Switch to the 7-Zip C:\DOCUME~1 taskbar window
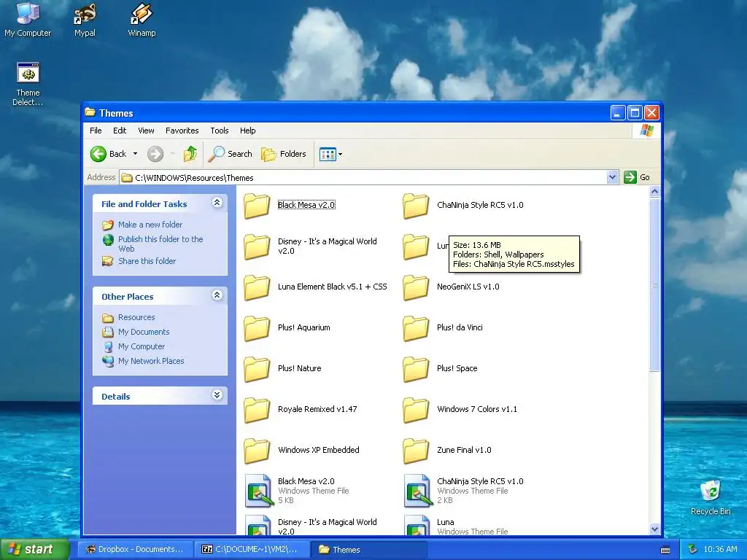The image size is (747, 560). pos(252,549)
